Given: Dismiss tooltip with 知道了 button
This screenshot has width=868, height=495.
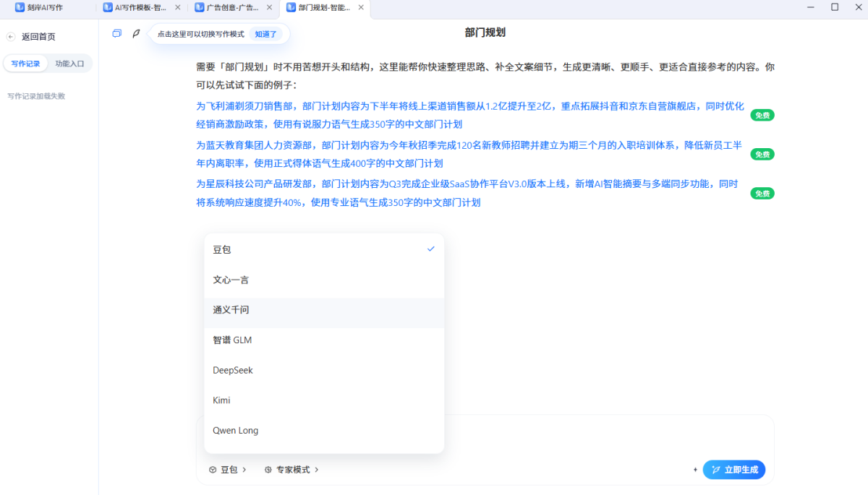Looking at the screenshot, I should [266, 34].
